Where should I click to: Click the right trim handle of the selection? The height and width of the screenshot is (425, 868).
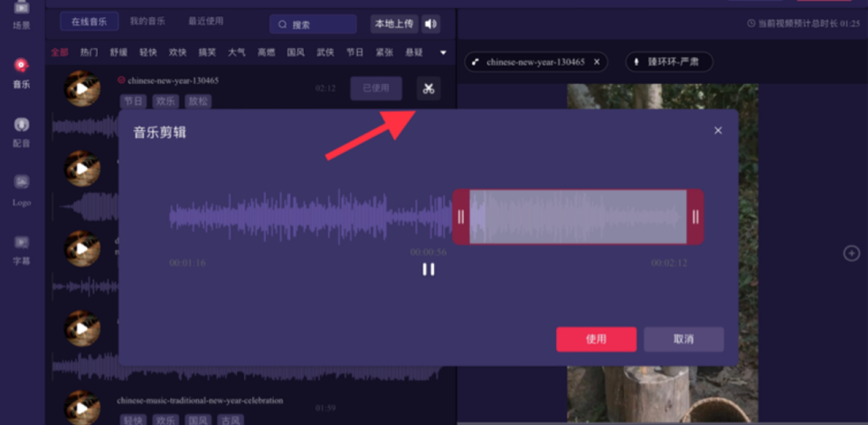tap(695, 217)
